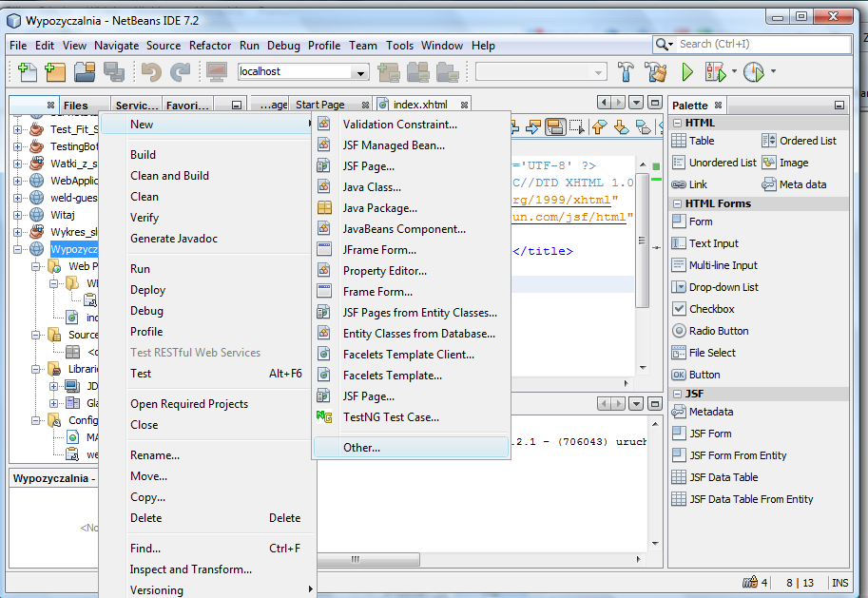The height and width of the screenshot is (598, 868).
Task: Select Form palette item
Action: pyautogui.click(x=692, y=222)
